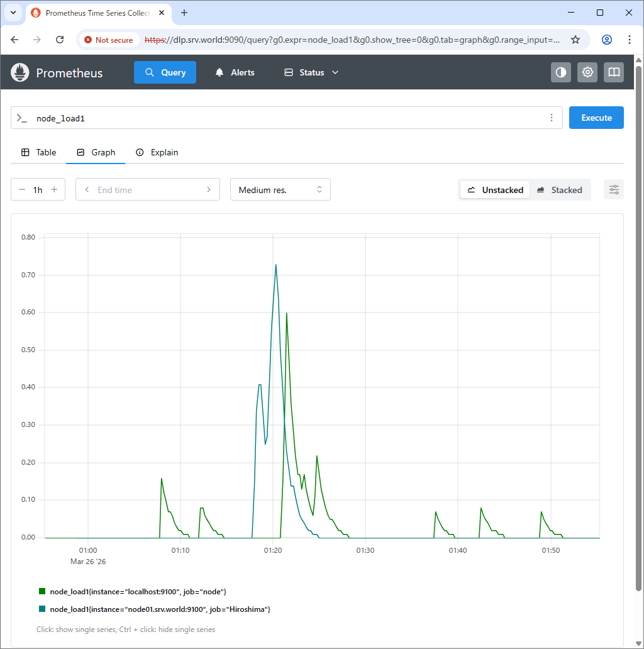Viewport: 644px width, 649px height.
Task: Open the graph settings sliders icon
Action: [x=614, y=190]
